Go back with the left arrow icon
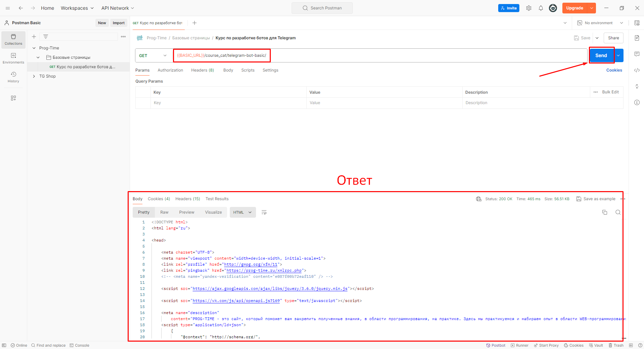 (21, 8)
